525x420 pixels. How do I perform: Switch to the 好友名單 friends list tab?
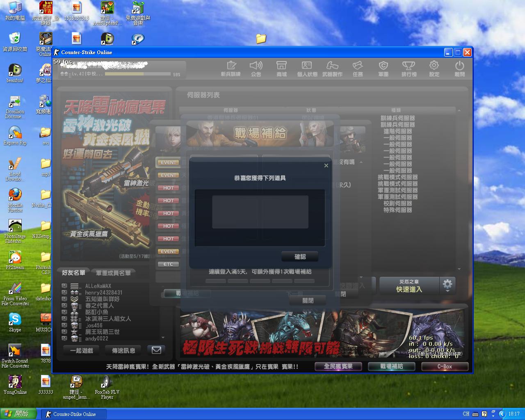pyautogui.click(x=74, y=273)
